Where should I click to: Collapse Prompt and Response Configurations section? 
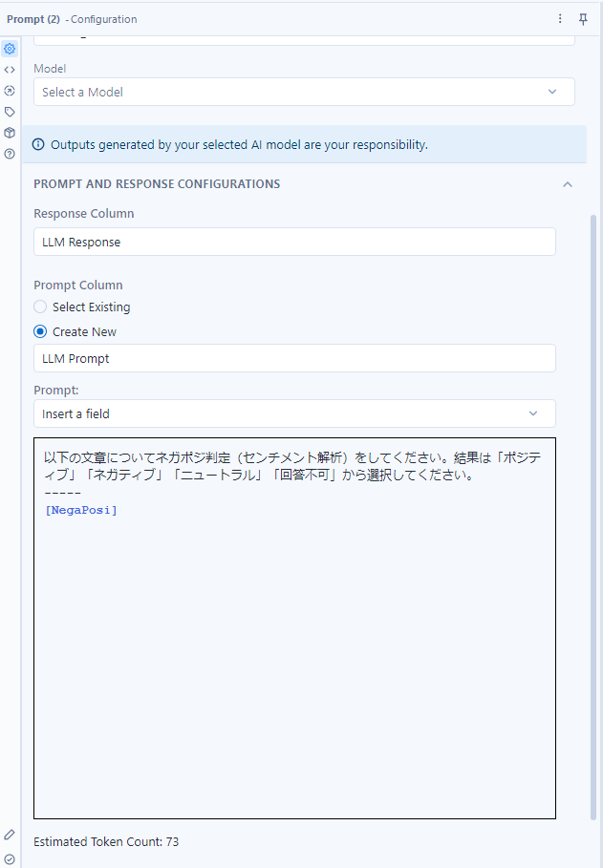click(567, 184)
